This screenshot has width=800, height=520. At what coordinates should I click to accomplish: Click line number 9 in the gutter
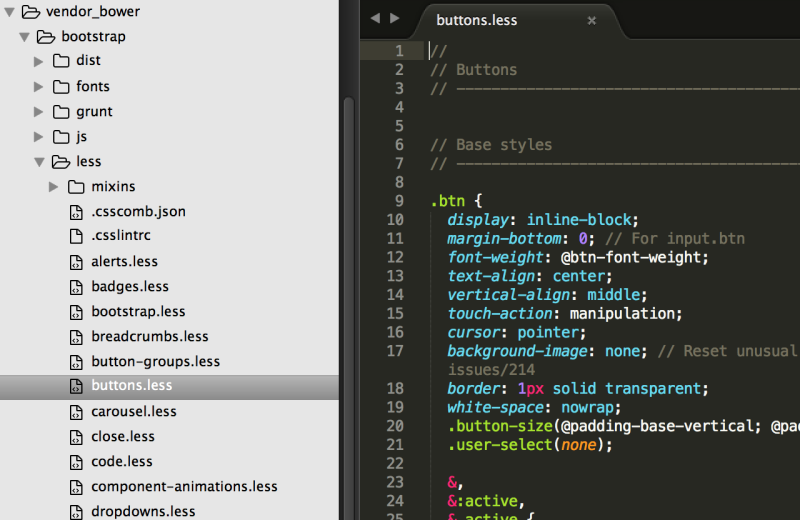click(x=399, y=201)
